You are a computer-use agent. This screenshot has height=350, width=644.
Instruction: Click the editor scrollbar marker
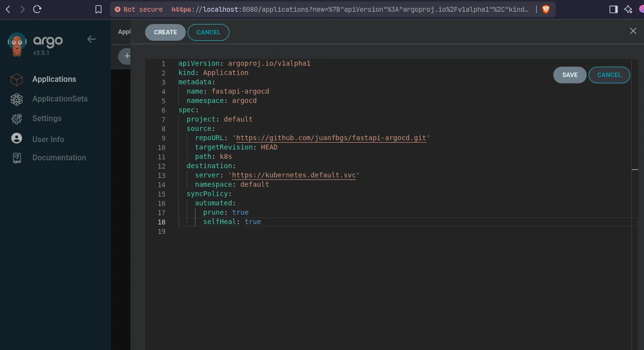[x=635, y=170]
